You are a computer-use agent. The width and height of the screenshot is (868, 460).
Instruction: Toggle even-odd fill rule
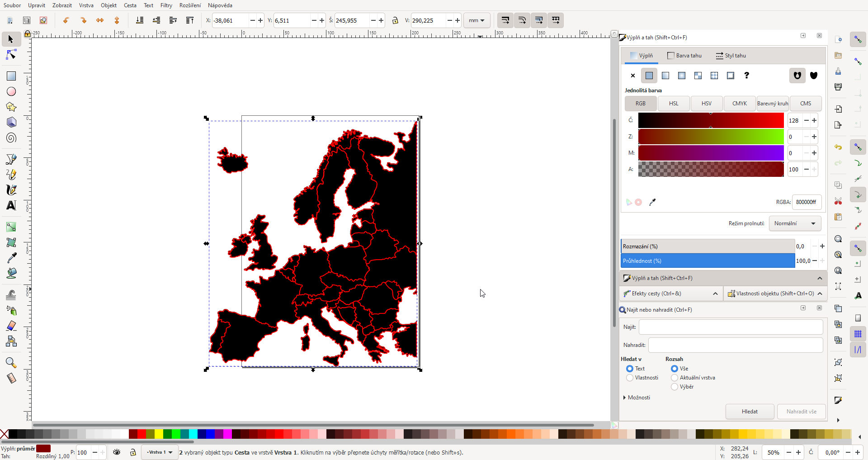(797, 76)
